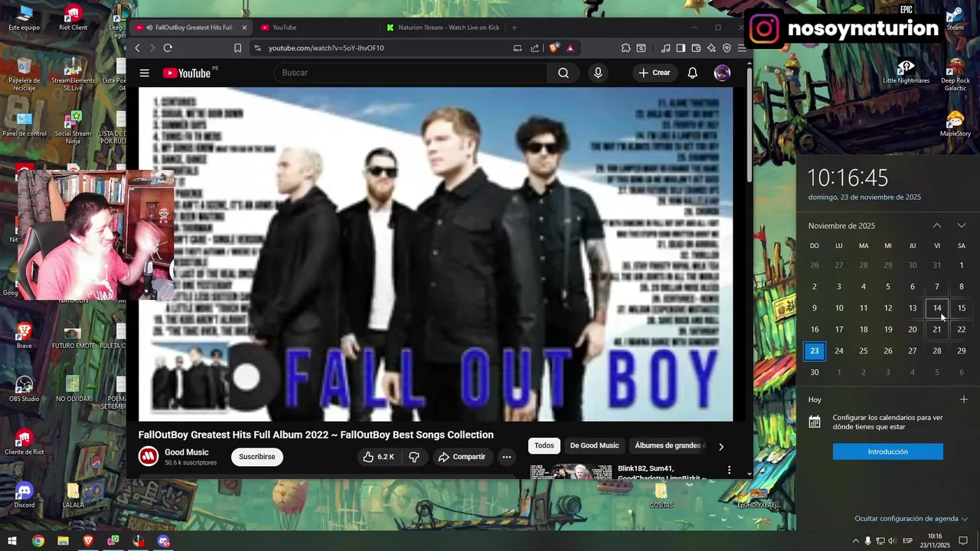This screenshot has width=980, height=551.
Task: Click the Fall Out Boy video player
Action: coord(436,254)
